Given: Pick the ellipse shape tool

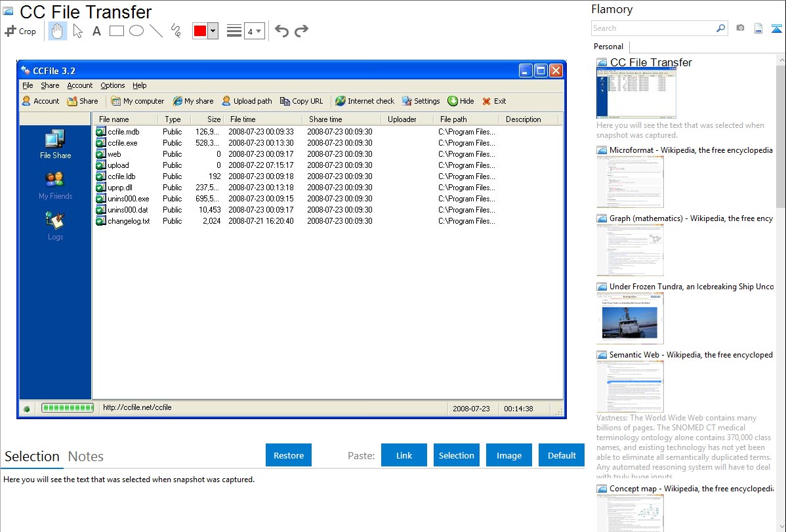Looking at the screenshot, I should [136, 31].
